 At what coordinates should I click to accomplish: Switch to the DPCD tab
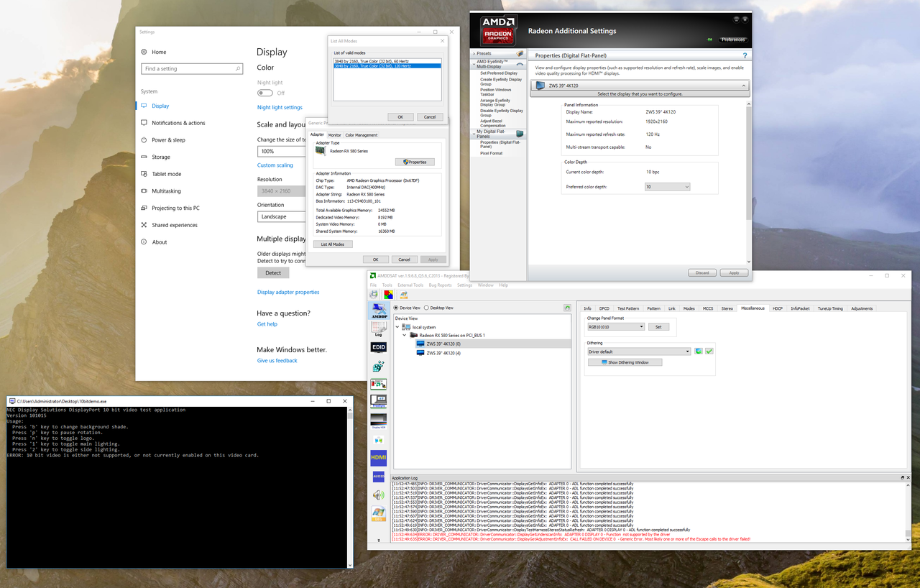point(604,308)
